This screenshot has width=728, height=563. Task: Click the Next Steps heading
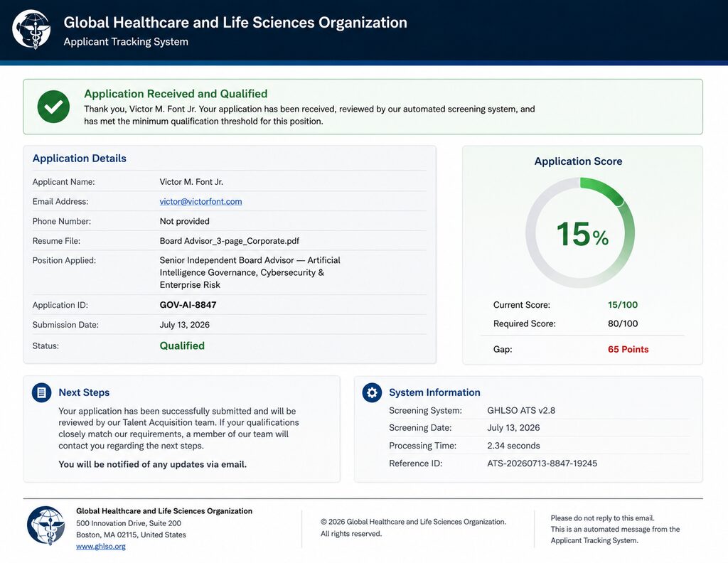click(84, 392)
